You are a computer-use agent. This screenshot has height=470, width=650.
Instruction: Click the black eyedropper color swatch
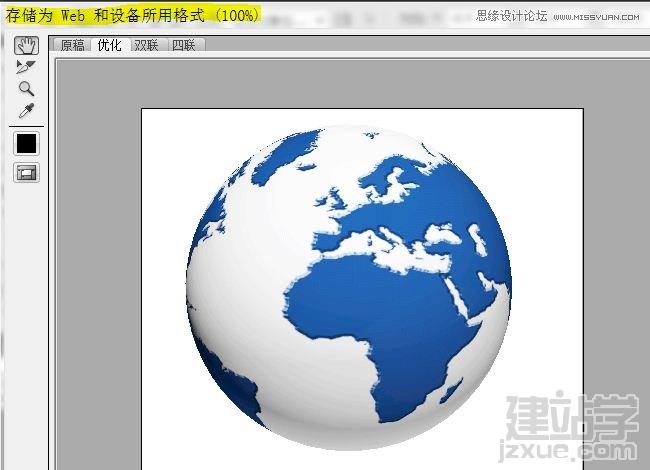pyautogui.click(x=27, y=143)
